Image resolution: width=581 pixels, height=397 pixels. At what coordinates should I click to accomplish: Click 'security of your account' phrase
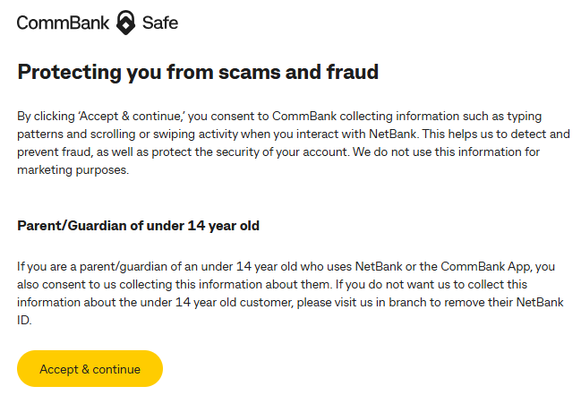(283, 152)
